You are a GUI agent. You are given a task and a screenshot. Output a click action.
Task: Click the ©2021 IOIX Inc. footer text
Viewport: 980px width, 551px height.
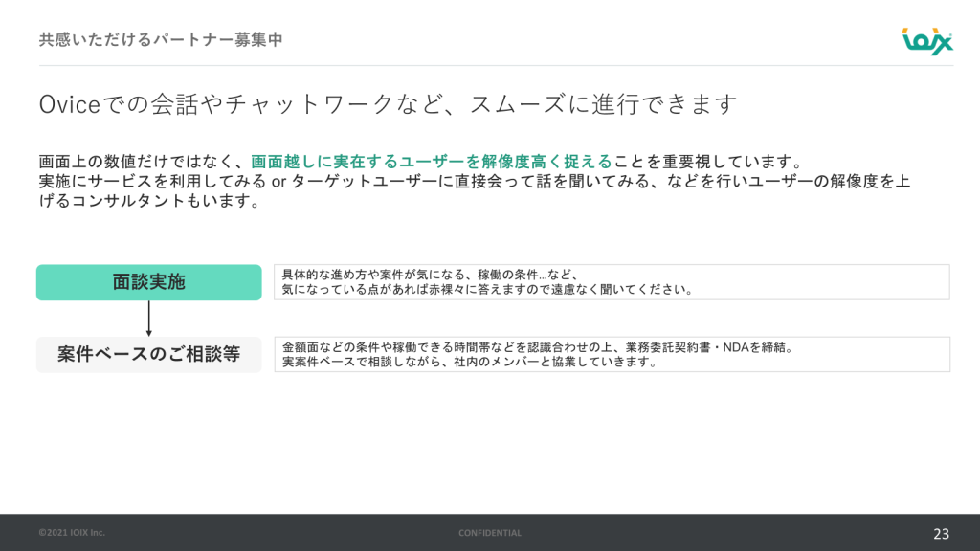coord(72,532)
